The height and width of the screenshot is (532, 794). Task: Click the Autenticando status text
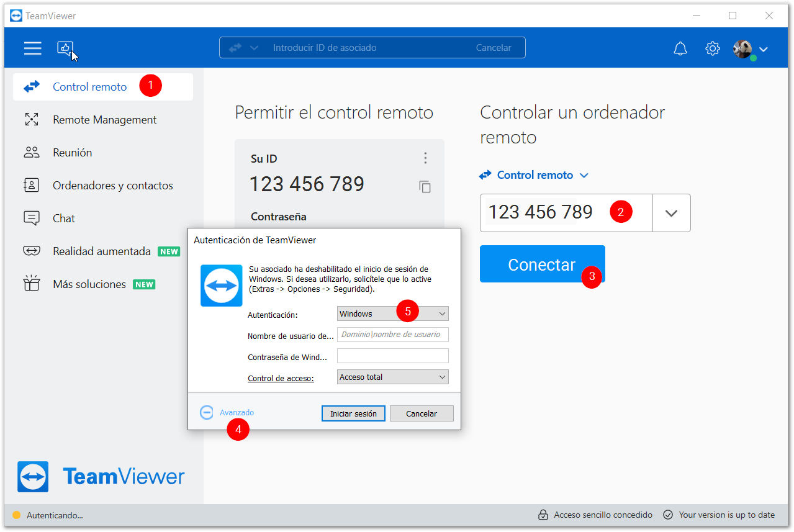click(55, 515)
